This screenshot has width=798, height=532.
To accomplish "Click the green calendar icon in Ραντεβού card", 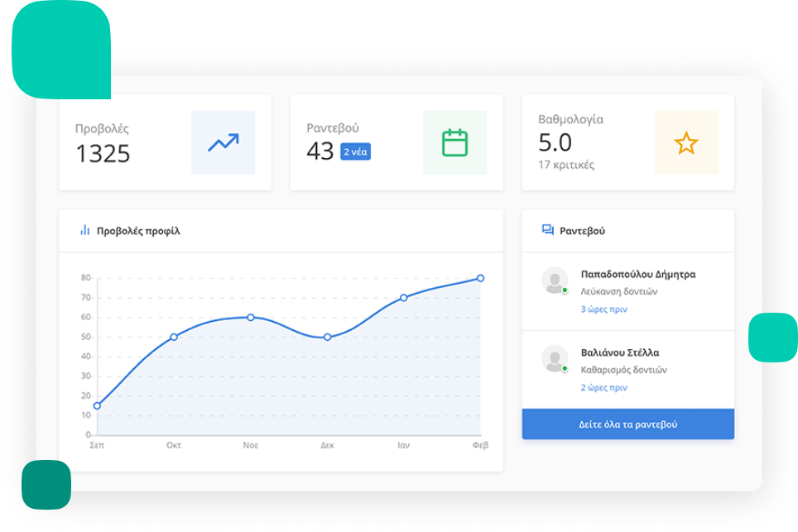I will [x=454, y=142].
